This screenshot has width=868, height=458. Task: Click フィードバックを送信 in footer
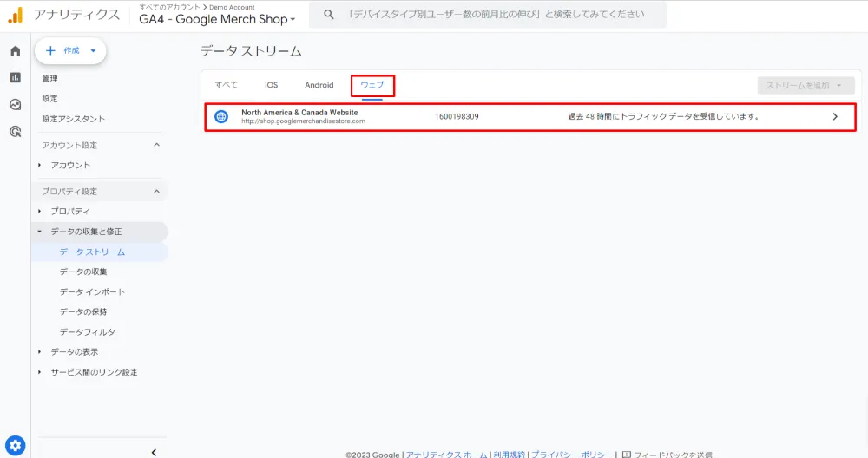(673, 455)
